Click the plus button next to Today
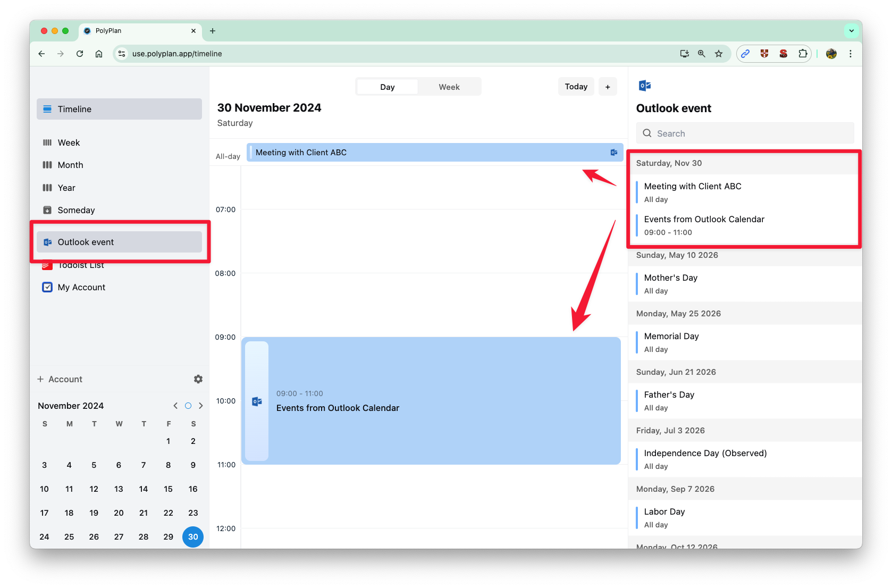Image resolution: width=892 pixels, height=588 pixels. (x=608, y=87)
